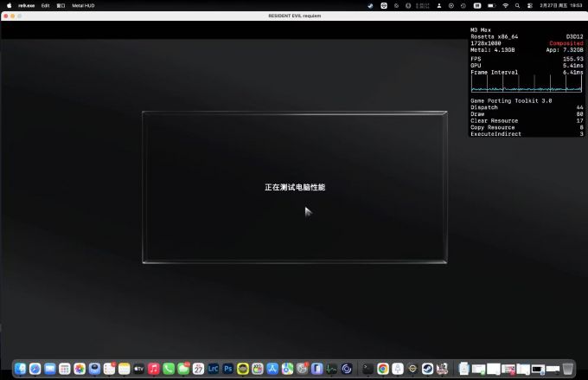Open the Metal HUD menu
This screenshot has width=588, height=380.
click(x=83, y=6)
